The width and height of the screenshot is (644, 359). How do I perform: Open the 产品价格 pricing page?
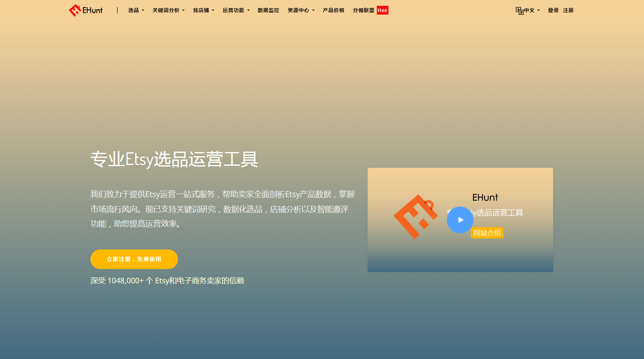coord(333,10)
